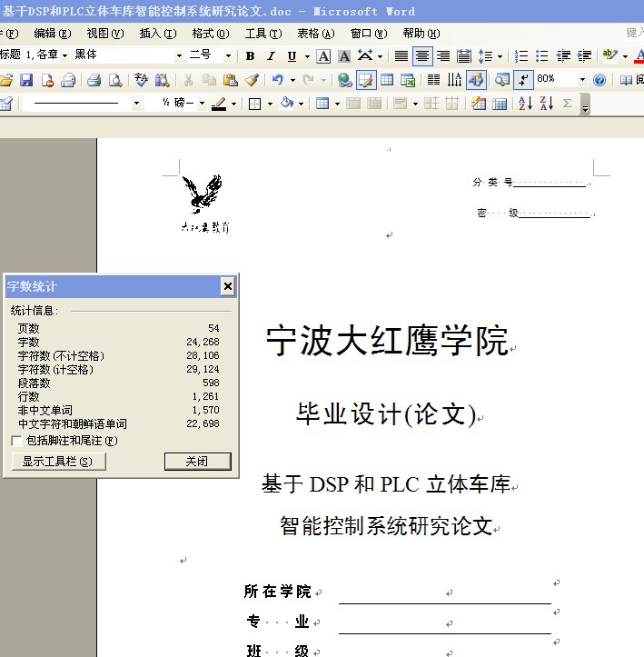Screen dimensions: 644x657
Task: Cut selection with scissors icon
Action: coord(188,80)
